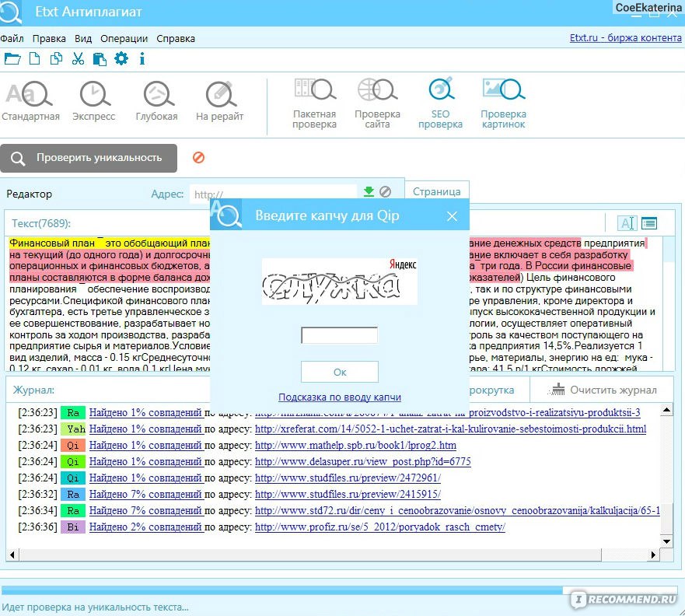The width and height of the screenshot is (685, 616).
Task: Open the delasuper.ru match URL
Action: click(x=363, y=461)
